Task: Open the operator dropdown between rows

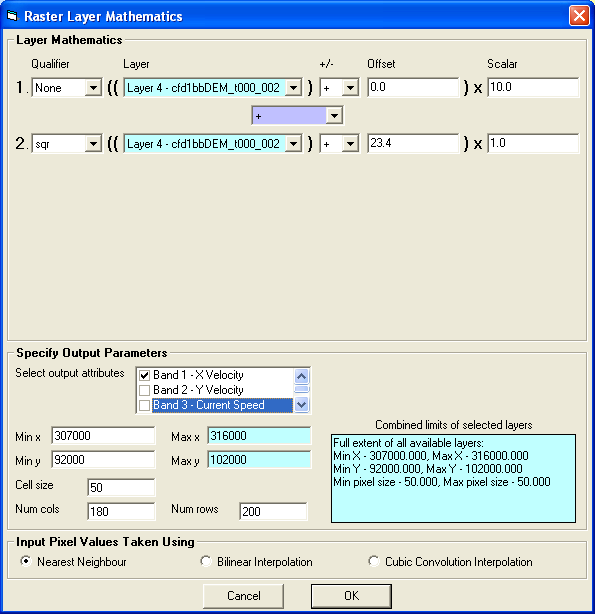Action: 334,116
